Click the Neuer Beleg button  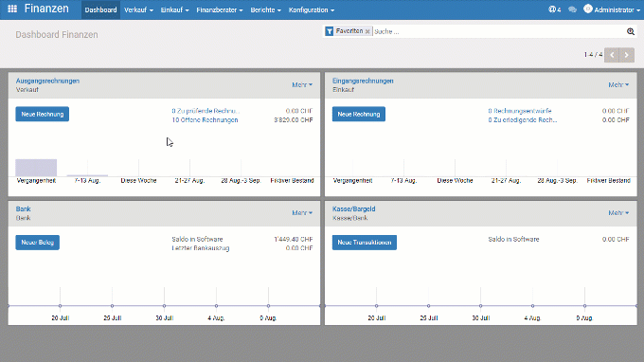37,243
